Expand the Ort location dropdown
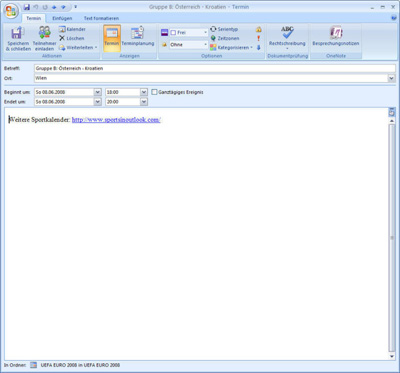Image resolution: width=400 pixels, height=373 pixels. tap(392, 78)
